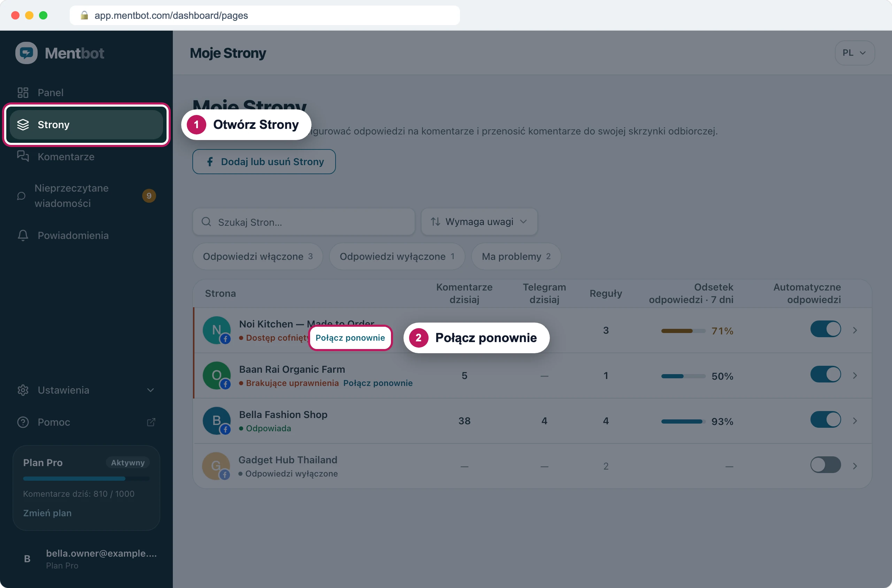Expand the Ustawienia chevron
The image size is (892, 588).
point(151,390)
